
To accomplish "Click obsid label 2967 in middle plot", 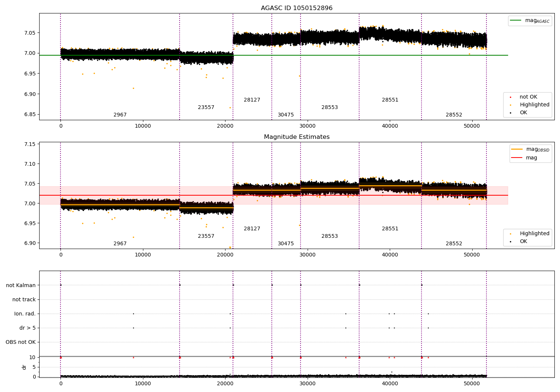I will point(120,244).
